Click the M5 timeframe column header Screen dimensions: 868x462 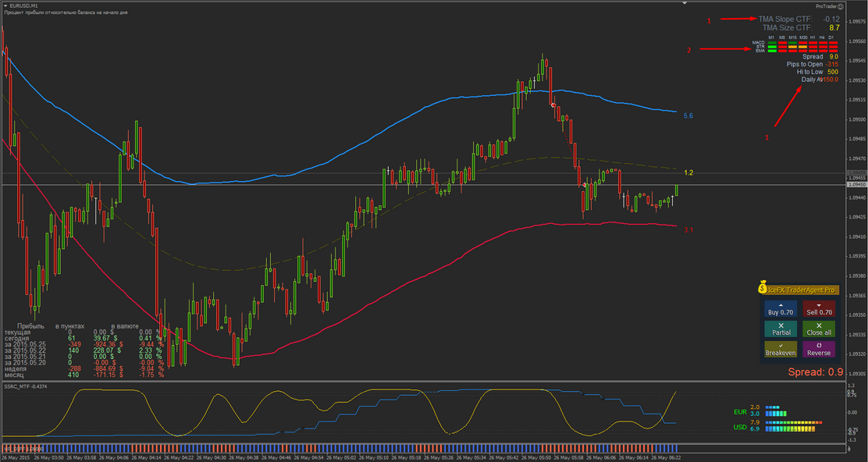[782, 37]
